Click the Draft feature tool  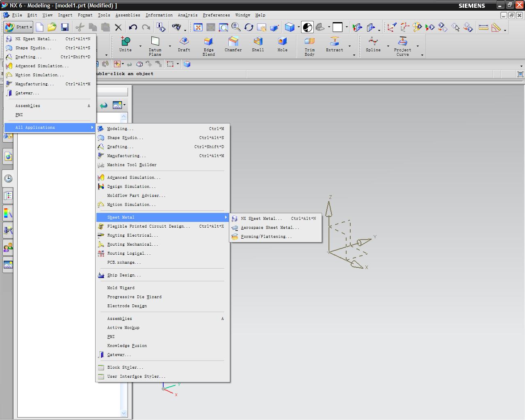pyautogui.click(x=184, y=45)
